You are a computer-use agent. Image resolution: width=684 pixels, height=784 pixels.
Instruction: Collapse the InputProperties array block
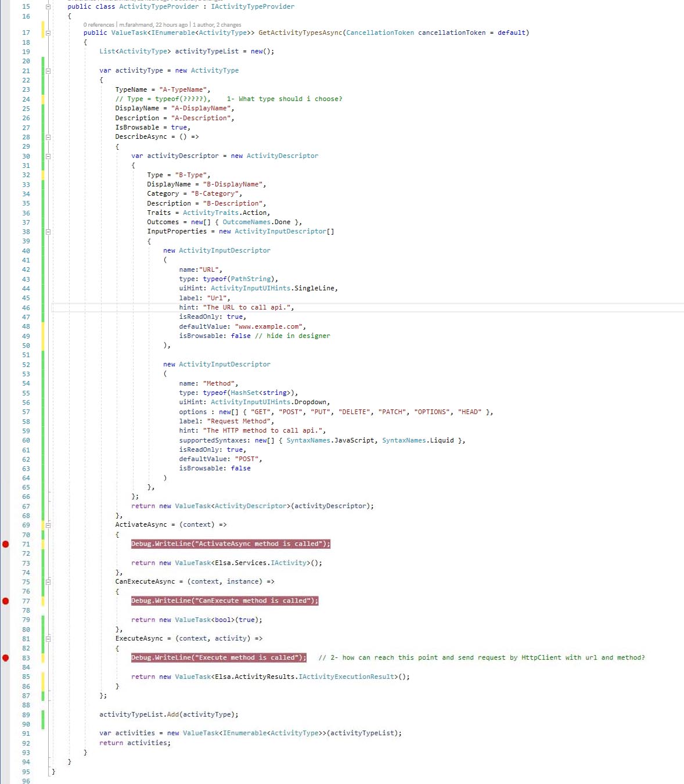pos(49,231)
